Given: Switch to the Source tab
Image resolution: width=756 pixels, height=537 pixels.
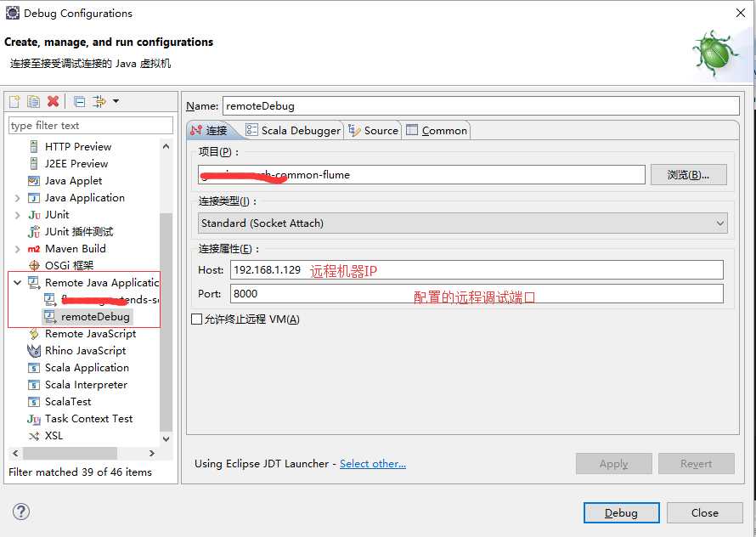Looking at the screenshot, I should click(373, 130).
